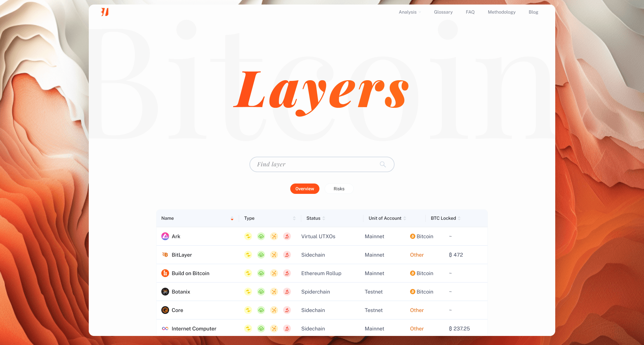Click BitLayer's orange network risk icon

(274, 255)
